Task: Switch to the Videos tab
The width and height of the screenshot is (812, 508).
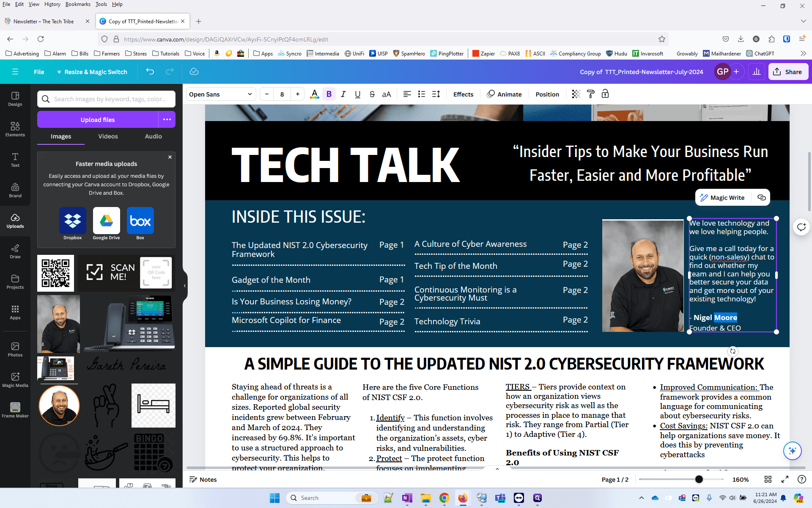Action: pyautogui.click(x=108, y=136)
